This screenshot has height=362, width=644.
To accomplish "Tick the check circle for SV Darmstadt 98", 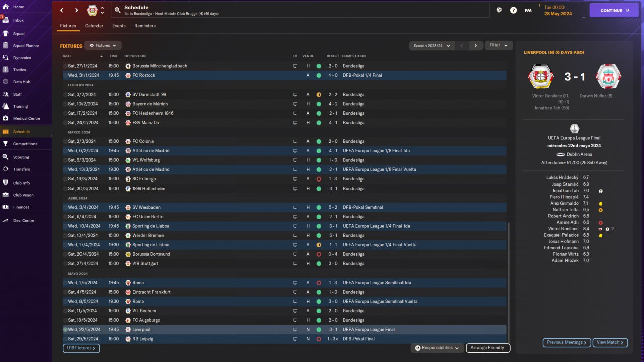I will point(65,95).
